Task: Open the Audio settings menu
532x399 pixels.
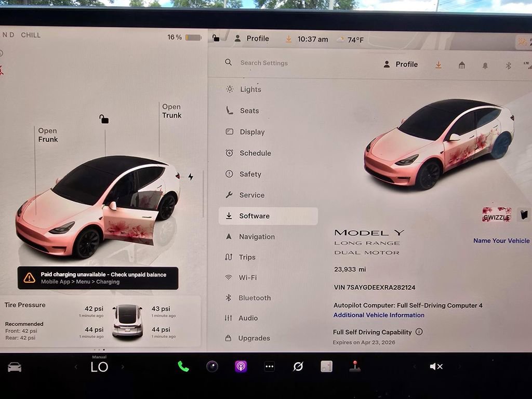Action: (241, 318)
